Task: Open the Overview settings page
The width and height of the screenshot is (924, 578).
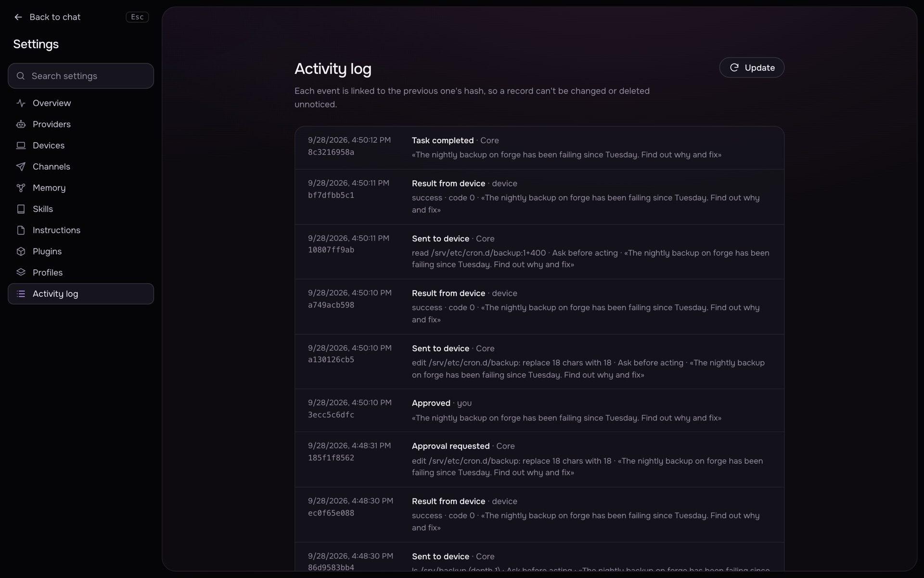Action: [81, 103]
